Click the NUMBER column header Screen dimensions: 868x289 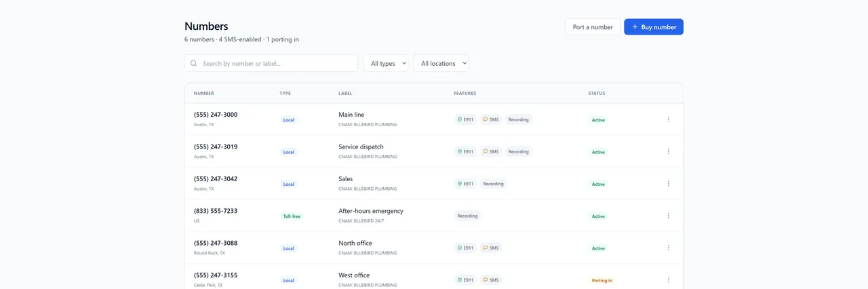204,94
